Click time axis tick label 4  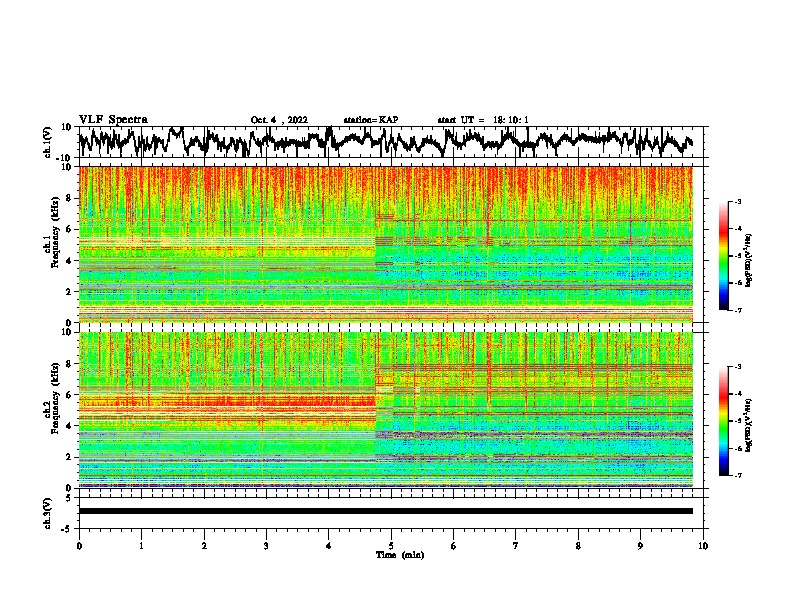[x=329, y=546]
